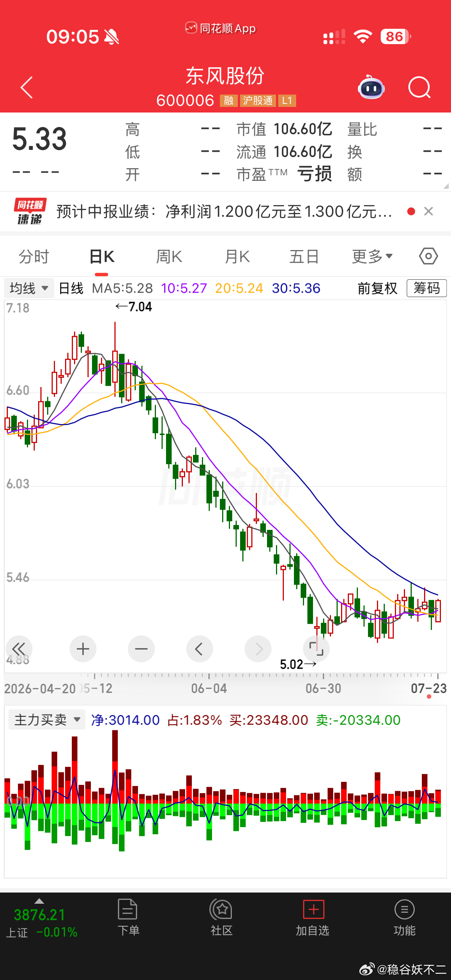Tap the 融 margin tag
Viewport: 451px width, 980px height.
(229, 101)
